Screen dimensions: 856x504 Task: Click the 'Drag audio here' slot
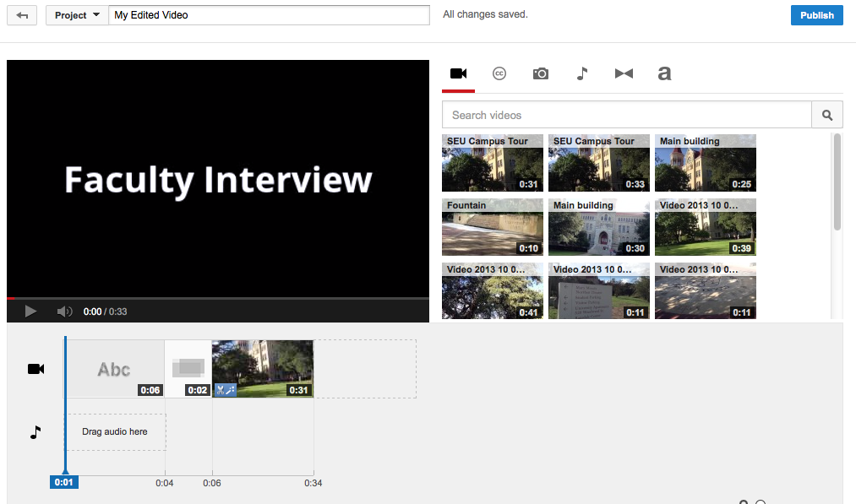pos(115,431)
